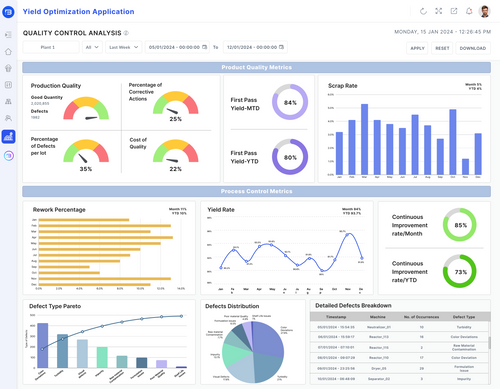Click the blue app logo icon

pos(8,12)
